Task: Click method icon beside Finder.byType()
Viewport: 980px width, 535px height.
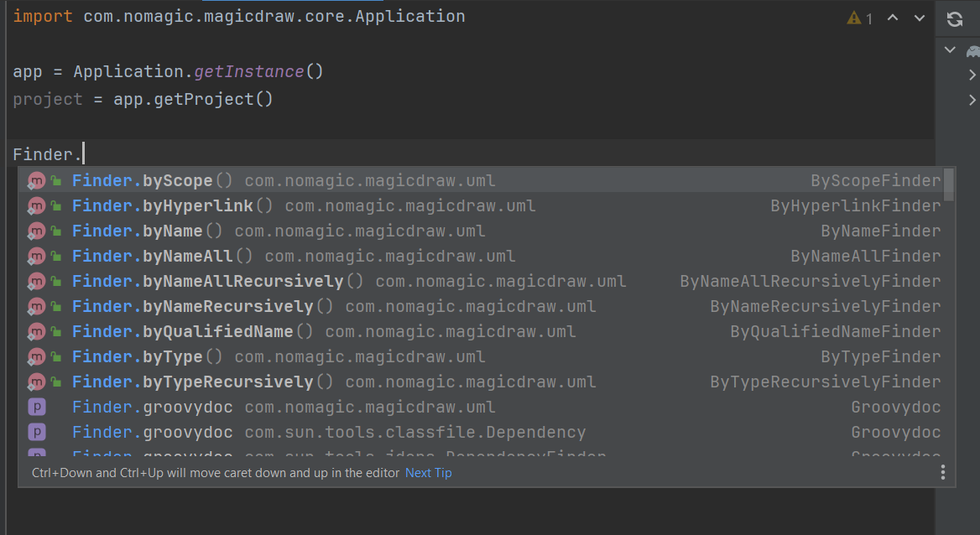Action: click(36, 357)
